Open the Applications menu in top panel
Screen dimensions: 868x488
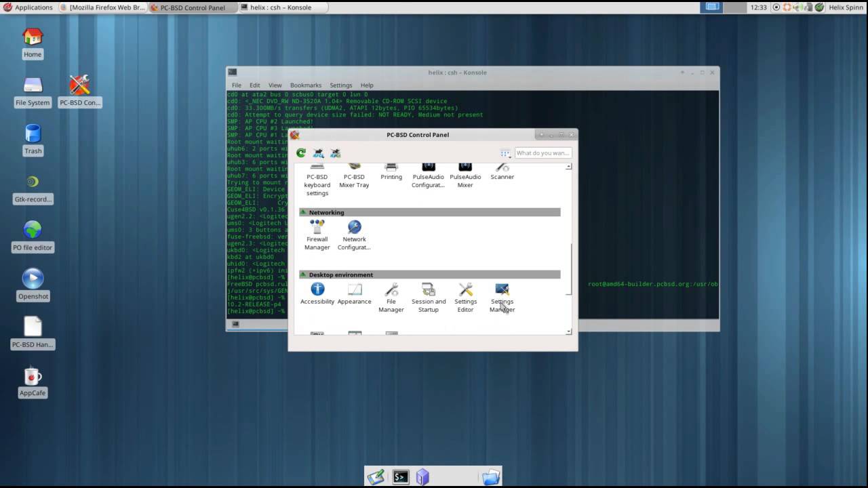[x=28, y=7]
